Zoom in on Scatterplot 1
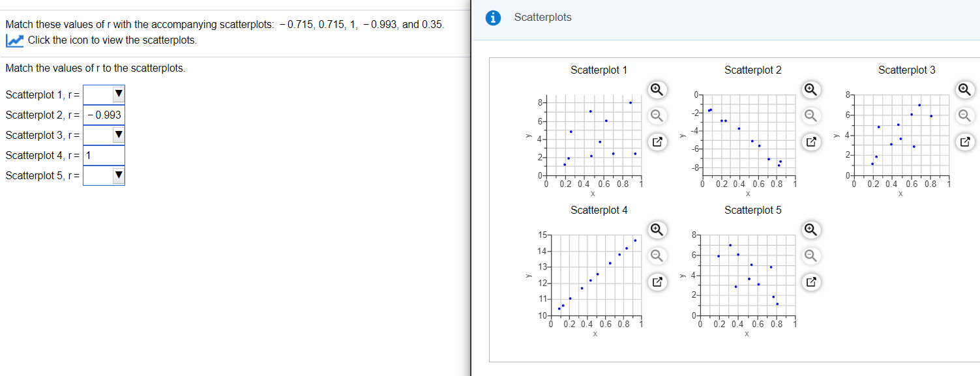 657,90
